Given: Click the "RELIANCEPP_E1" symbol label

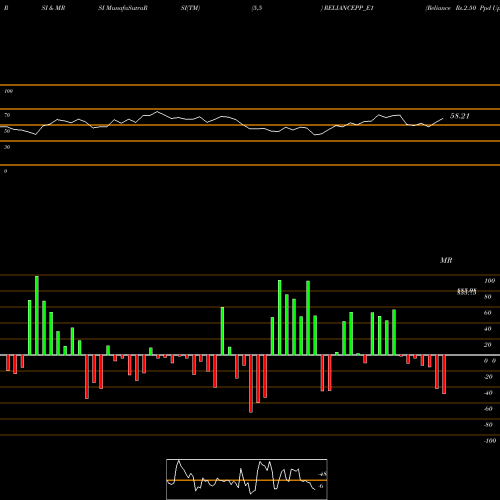Looking at the screenshot, I should click(x=348, y=8).
